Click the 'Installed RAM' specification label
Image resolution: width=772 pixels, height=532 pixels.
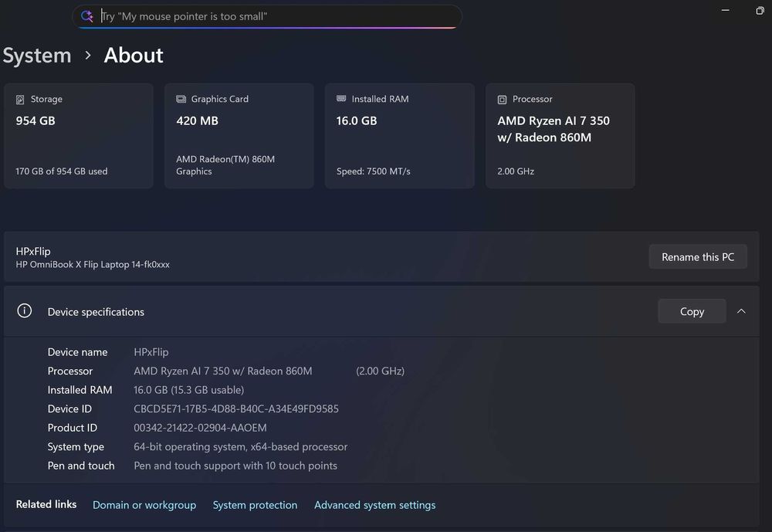(80, 390)
